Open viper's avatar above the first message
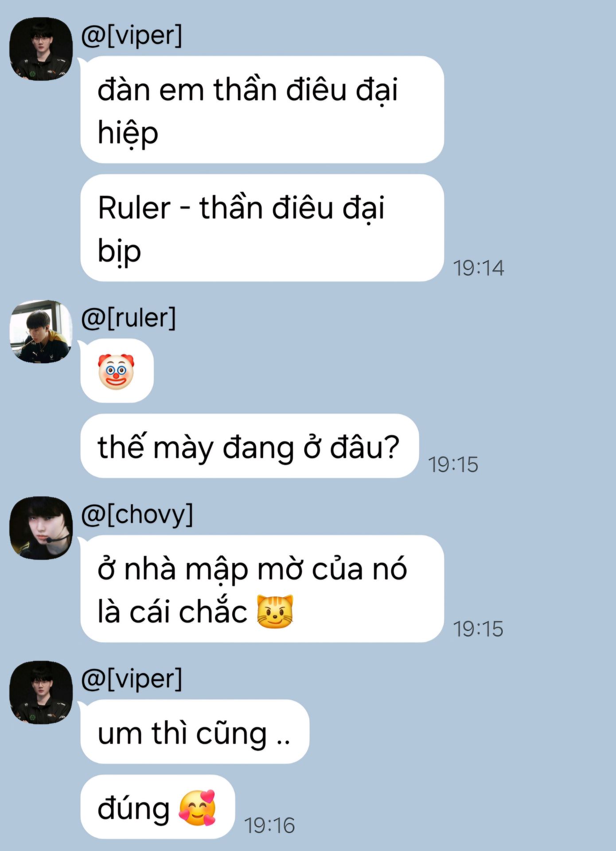This screenshot has height=851, width=616. point(41,49)
